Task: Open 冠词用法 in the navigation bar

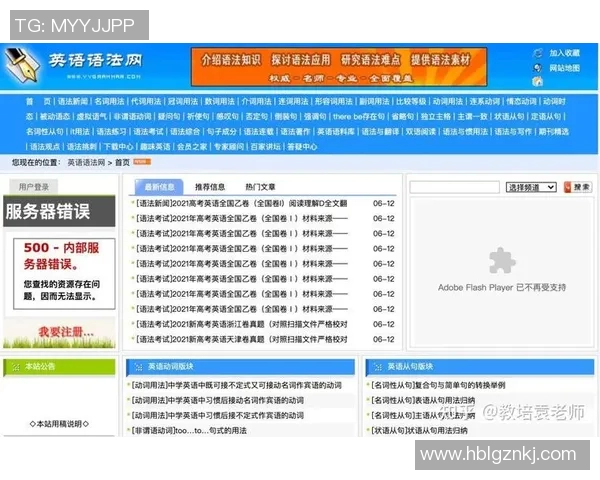Action: 183,101
